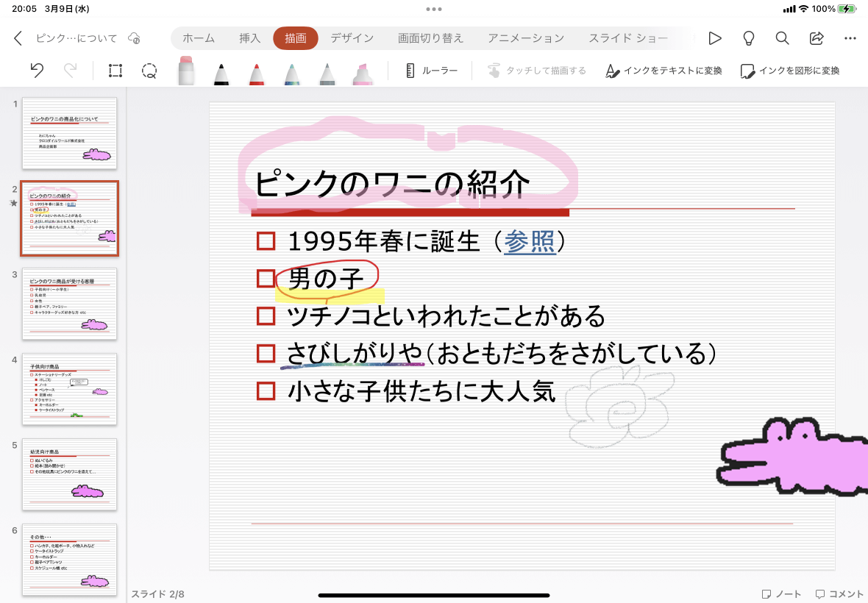
Task: Follow the 参照 hyperlink
Action: [529, 241]
